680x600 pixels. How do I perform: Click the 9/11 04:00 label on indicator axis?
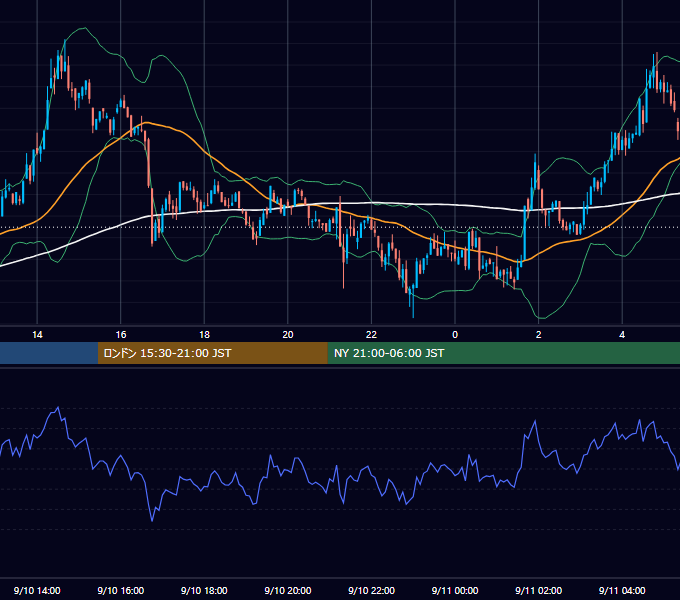pyautogui.click(x=622, y=590)
